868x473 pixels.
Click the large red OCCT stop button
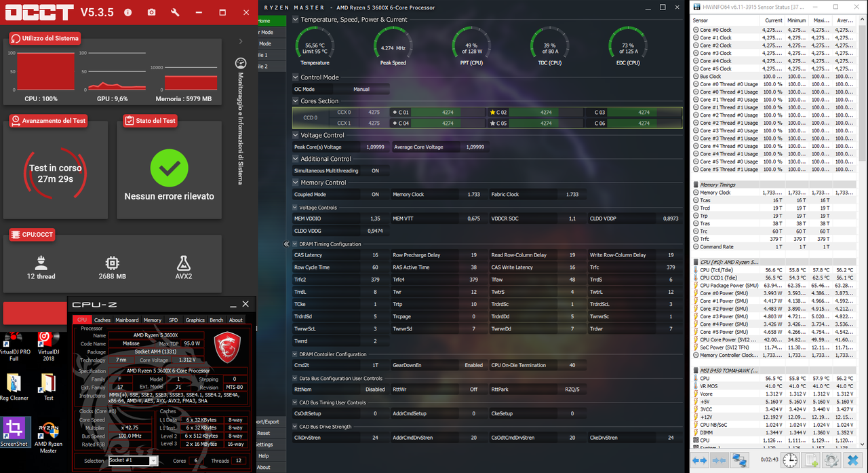(x=35, y=313)
